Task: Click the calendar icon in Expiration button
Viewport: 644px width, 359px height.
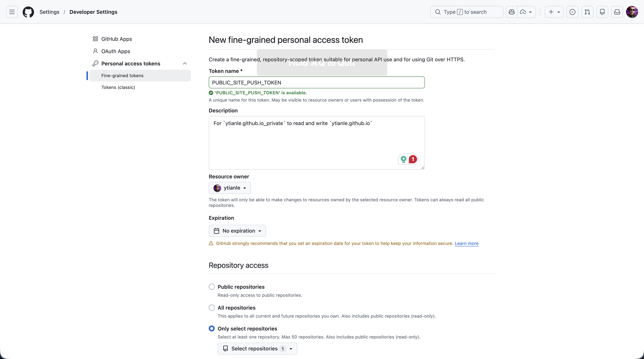Action: pyautogui.click(x=217, y=231)
